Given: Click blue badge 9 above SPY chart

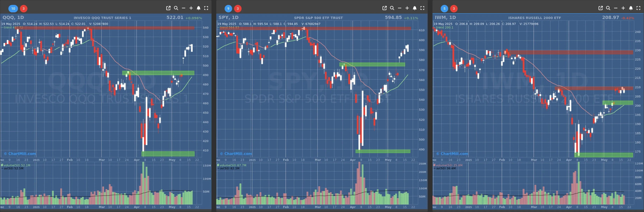Looking at the screenshot, I should [x=228, y=9].
